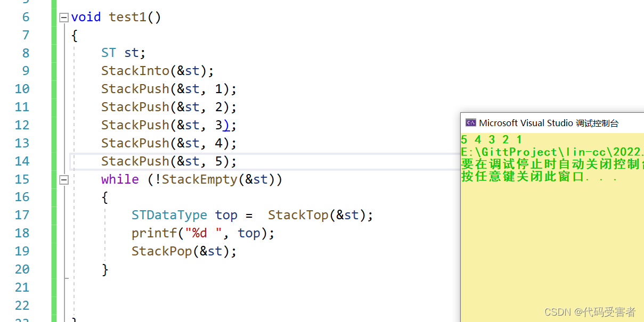Click line number 15 in the gutter
The image size is (644, 322).
point(22,179)
